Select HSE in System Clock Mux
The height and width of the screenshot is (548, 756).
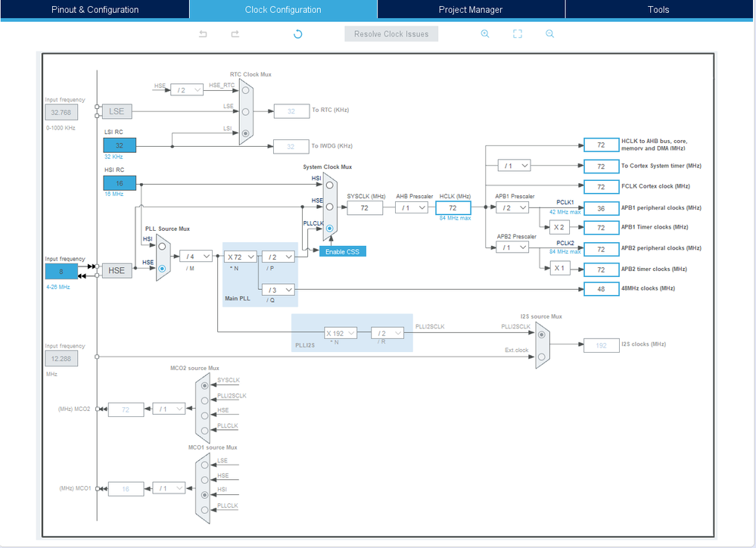330,207
